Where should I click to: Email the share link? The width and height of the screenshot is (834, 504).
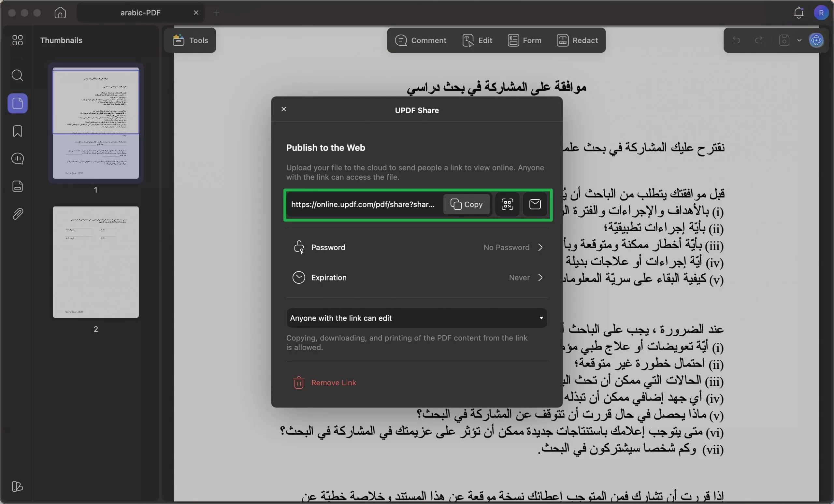535,204
